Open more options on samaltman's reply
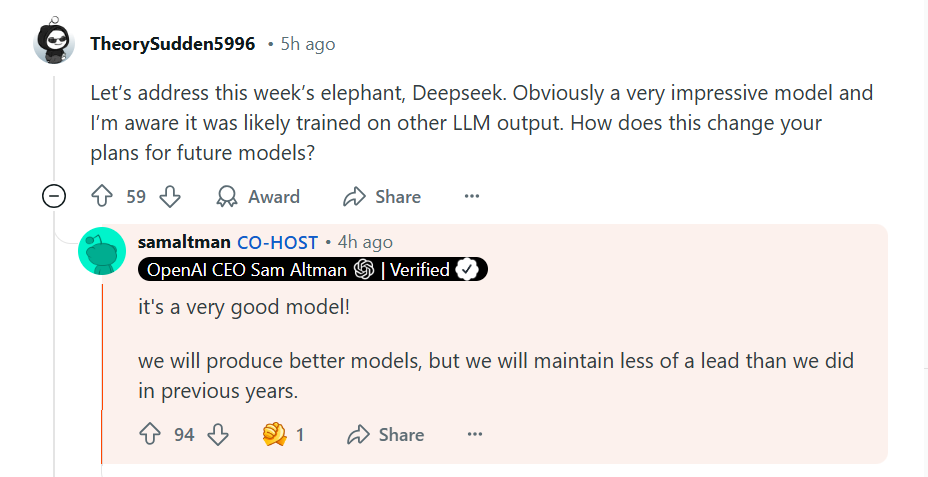The width and height of the screenshot is (928, 477). click(475, 435)
